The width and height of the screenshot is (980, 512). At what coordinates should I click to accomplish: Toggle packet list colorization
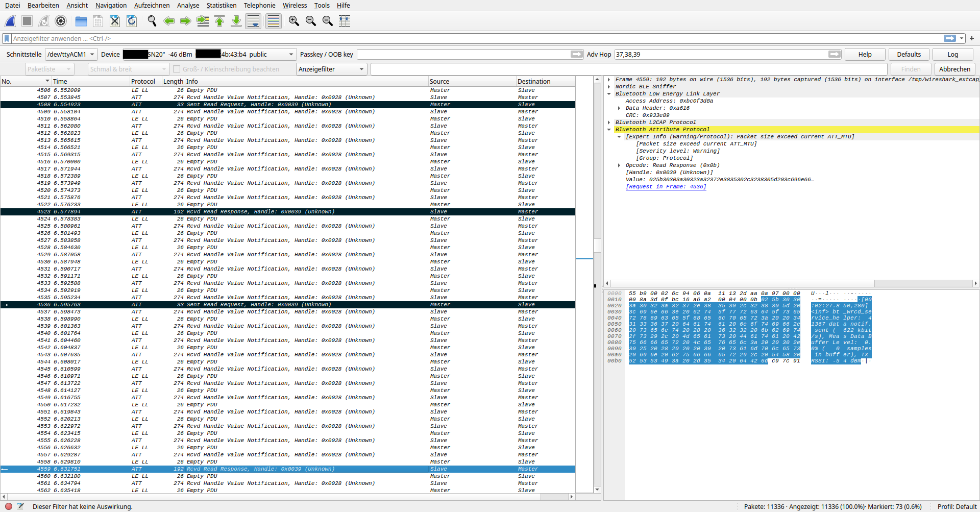coord(273,21)
